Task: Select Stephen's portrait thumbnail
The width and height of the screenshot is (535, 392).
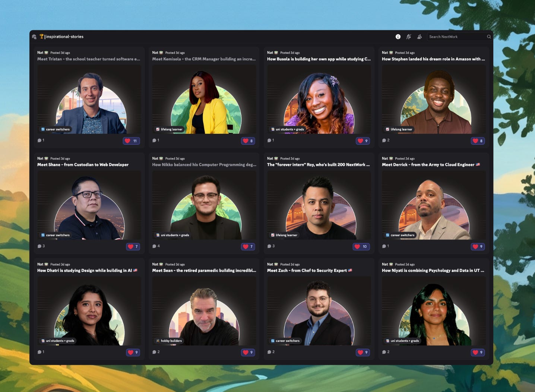Action: click(x=434, y=99)
